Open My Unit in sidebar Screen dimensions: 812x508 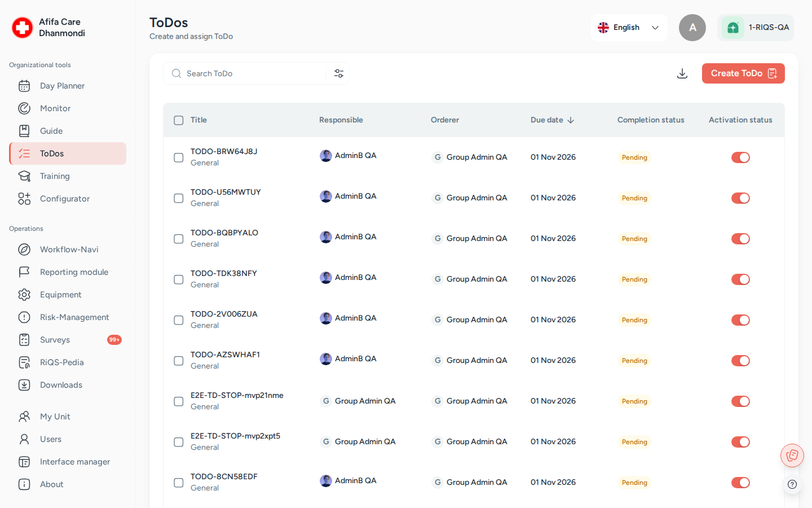click(68, 417)
